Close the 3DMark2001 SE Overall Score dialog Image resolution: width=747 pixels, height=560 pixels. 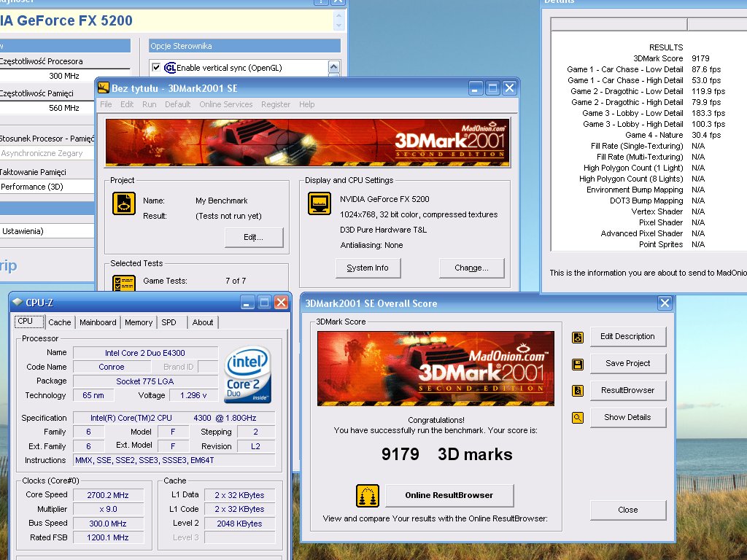click(x=665, y=303)
